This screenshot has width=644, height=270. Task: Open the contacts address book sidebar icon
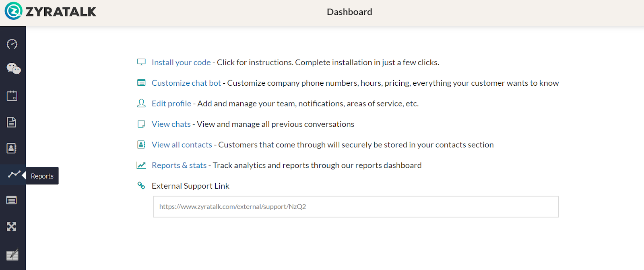pyautogui.click(x=12, y=148)
